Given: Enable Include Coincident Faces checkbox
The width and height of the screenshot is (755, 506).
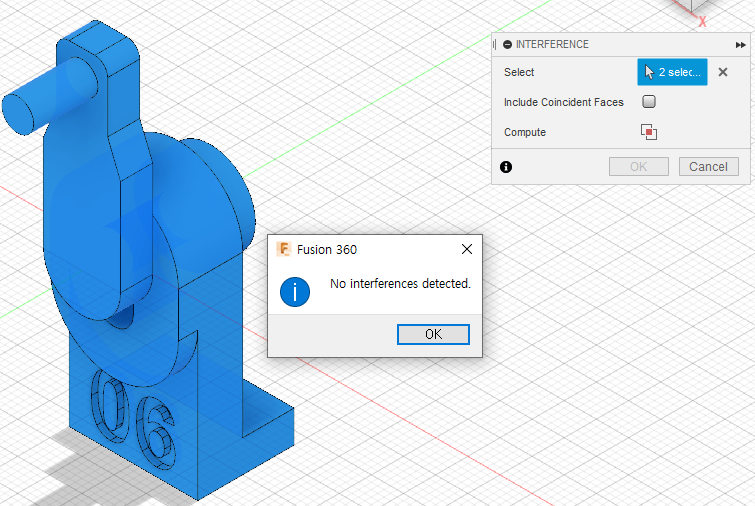Looking at the screenshot, I should point(649,102).
